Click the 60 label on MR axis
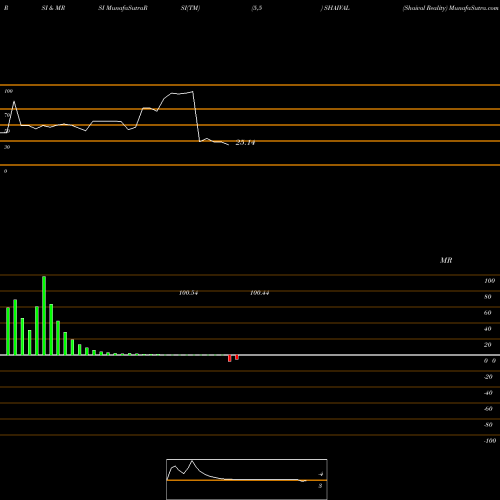The image size is (500, 500). click(x=488, y=313)
